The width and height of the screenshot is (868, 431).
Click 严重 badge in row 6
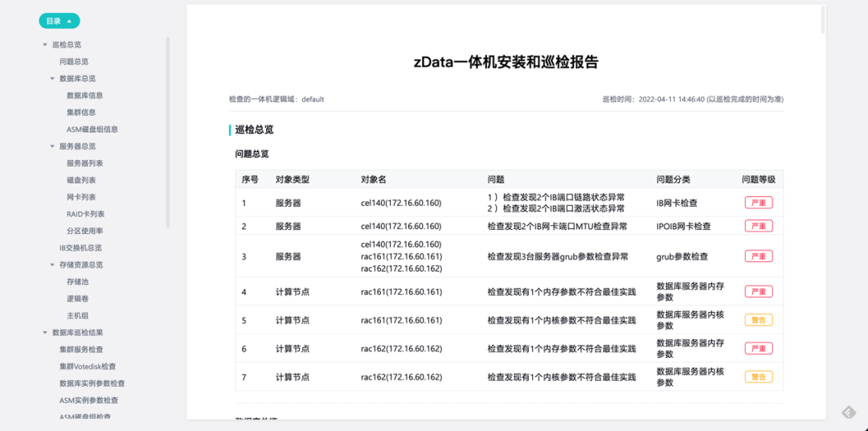pos(759,348)
